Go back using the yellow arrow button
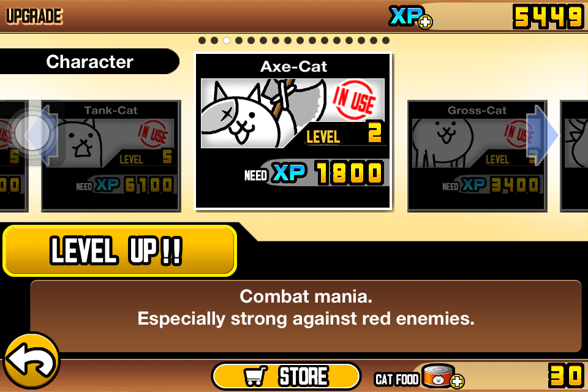This screenshot has height=392, width=588. [x=31, y=361]
